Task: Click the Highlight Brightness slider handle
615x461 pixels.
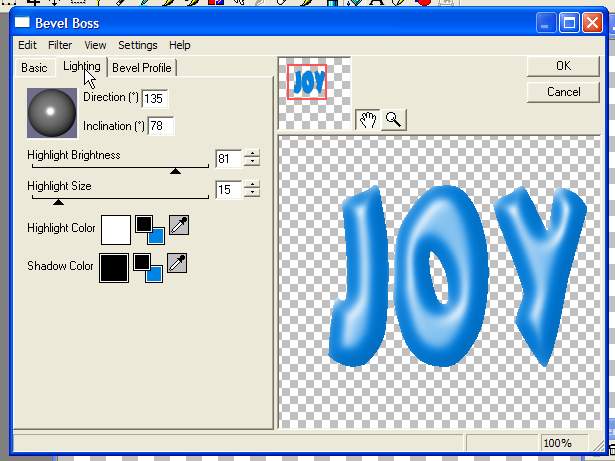Action: point(175,171)
